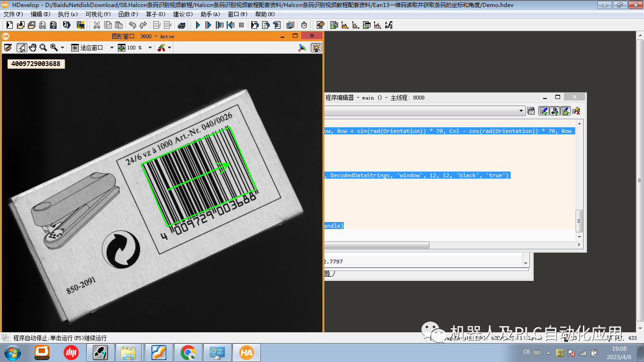Click the 4009729003688 decoded result label
644x362 pixels.
tap(36, 64)
